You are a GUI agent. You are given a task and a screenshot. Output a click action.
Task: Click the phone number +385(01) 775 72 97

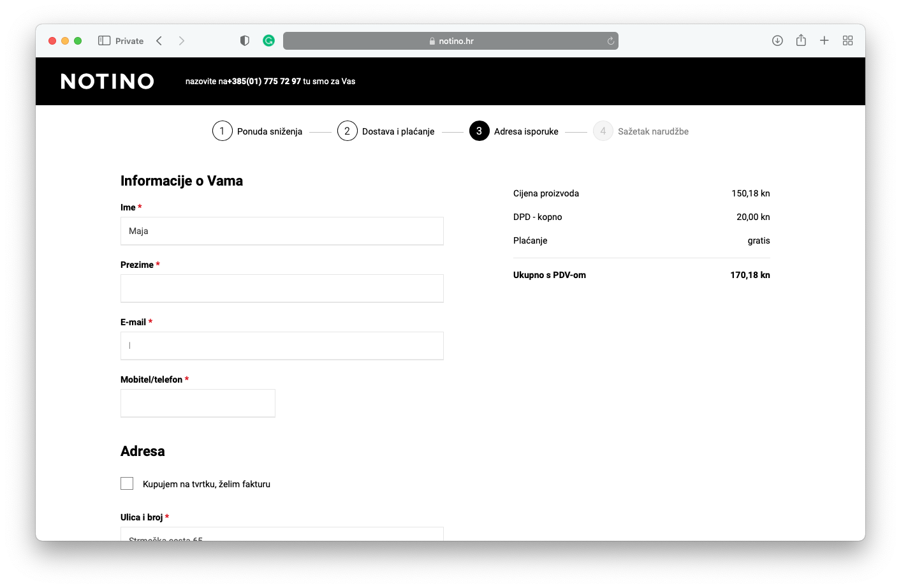pos(264,82)
